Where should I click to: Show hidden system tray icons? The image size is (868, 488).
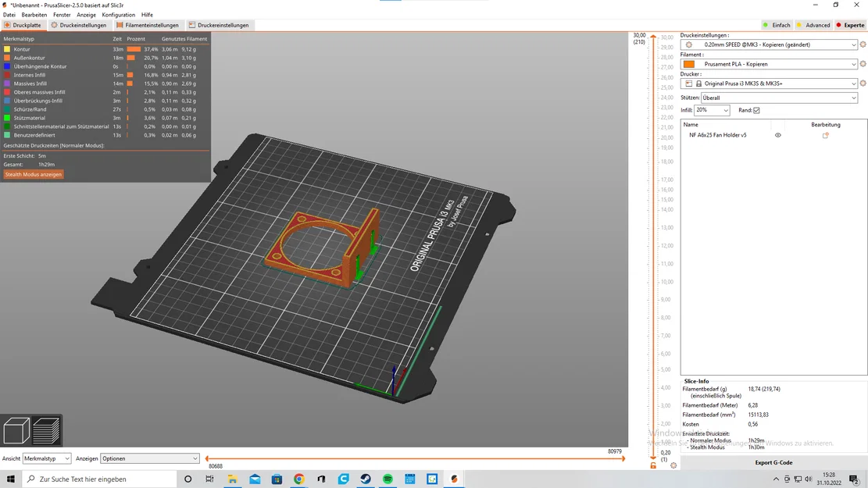[x=776, y=479]
